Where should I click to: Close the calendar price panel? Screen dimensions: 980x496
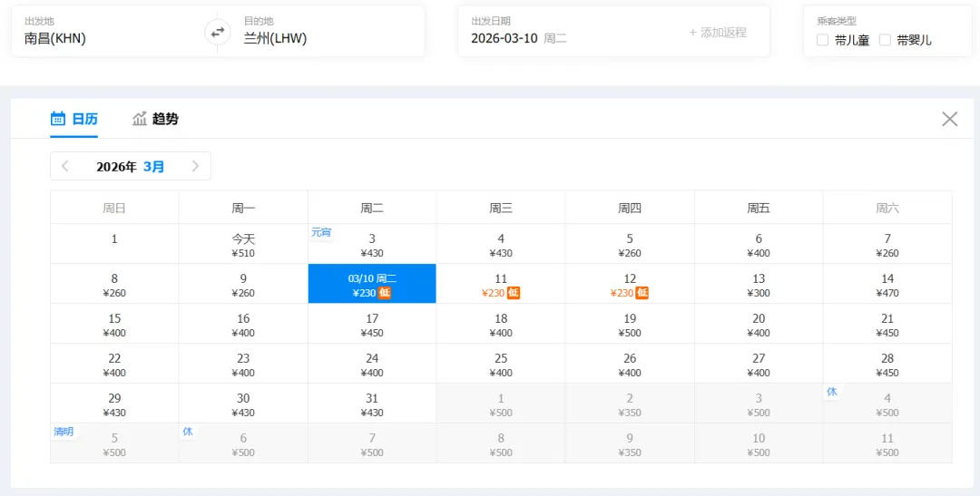click(949, 119)
